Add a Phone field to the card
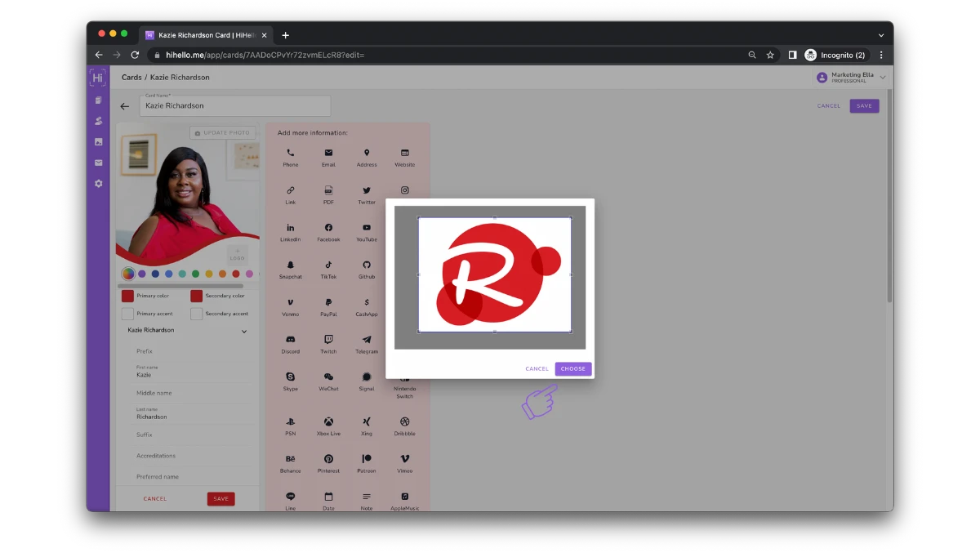This screenshot has height=553, width=980. 291,157
